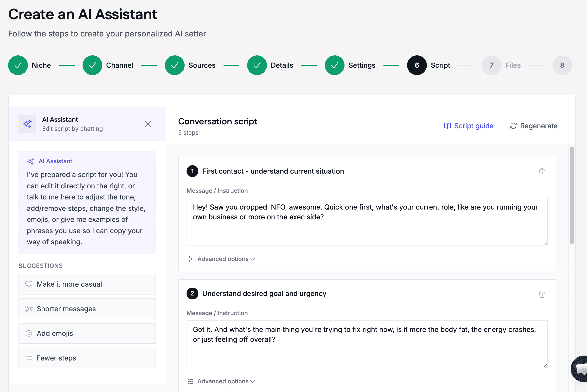Click the AI Assistant sparkle icon

coord(27,124)
